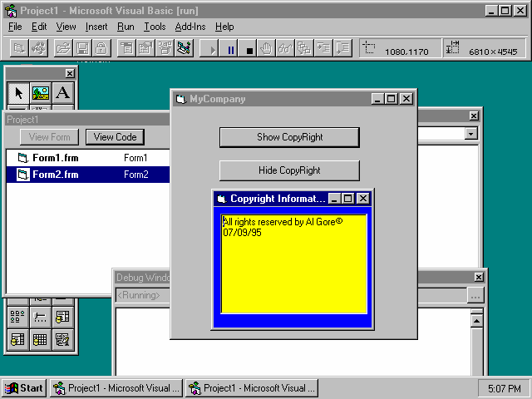Click the Open Project folder icon
The width and height of the screenshot is (532, 399).
(x=62, y=49)
